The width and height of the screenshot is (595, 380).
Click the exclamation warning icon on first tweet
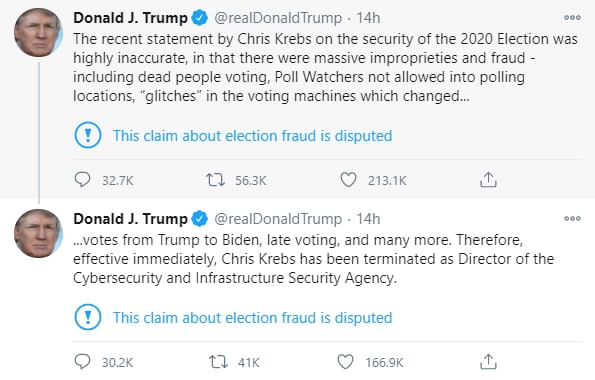[88, 135]
